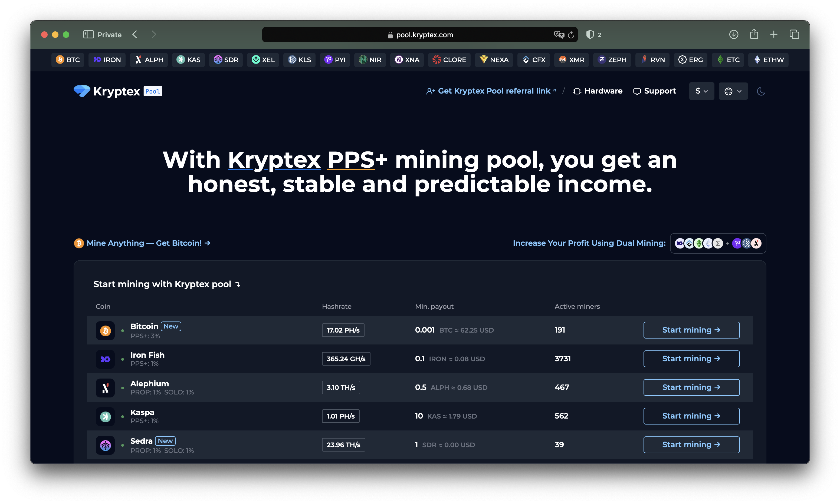The width and height of the screenshot is (840, 504).
Task: Start mining Kaspa
Action: 691,416
